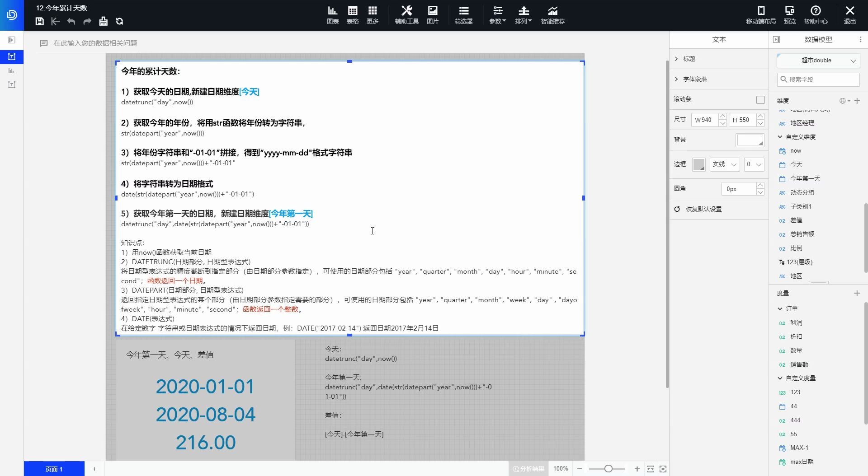Save the dashboard with the floppy disk icon
The height and width of the screenshot is (476, 868).
point(39,21)
